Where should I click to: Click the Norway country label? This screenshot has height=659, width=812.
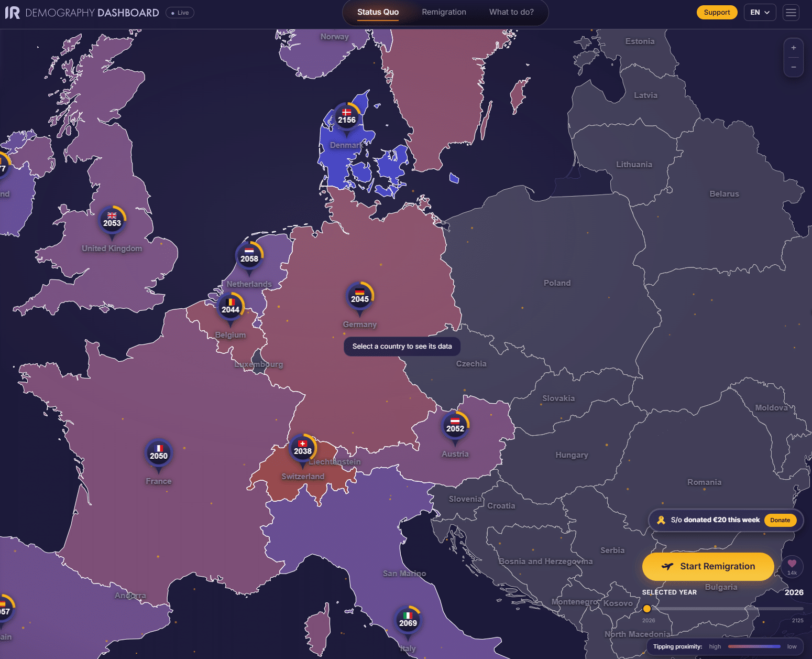point(335,37)
